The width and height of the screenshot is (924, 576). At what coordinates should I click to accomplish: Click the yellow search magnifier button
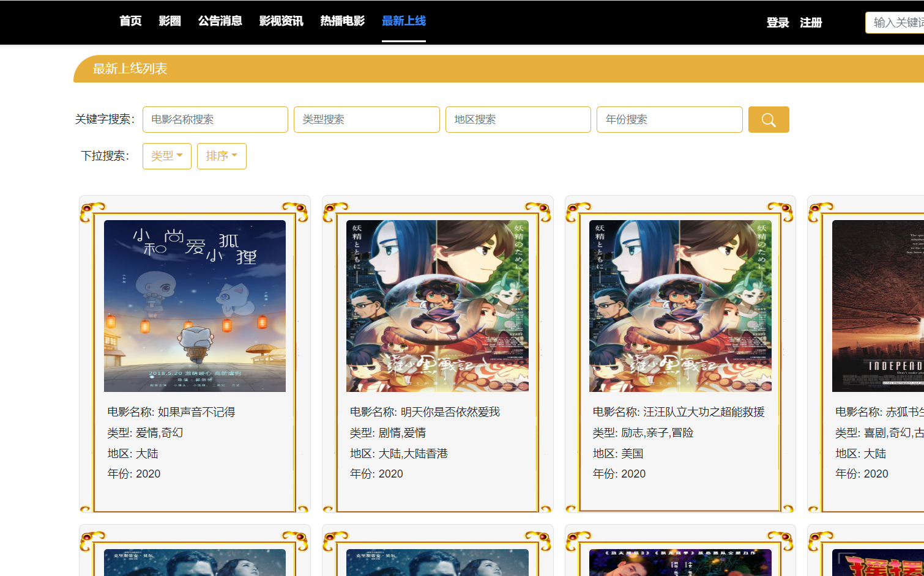(x=769, y=119)
